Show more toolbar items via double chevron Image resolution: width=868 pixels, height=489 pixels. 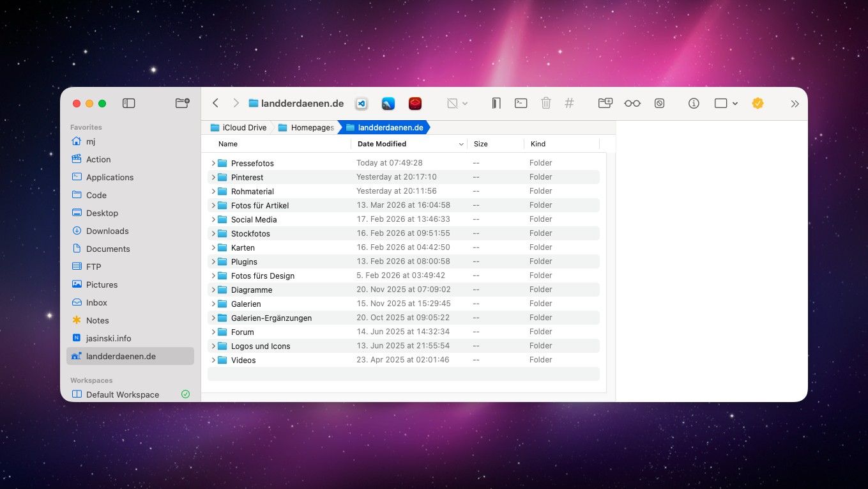point(795,104)
